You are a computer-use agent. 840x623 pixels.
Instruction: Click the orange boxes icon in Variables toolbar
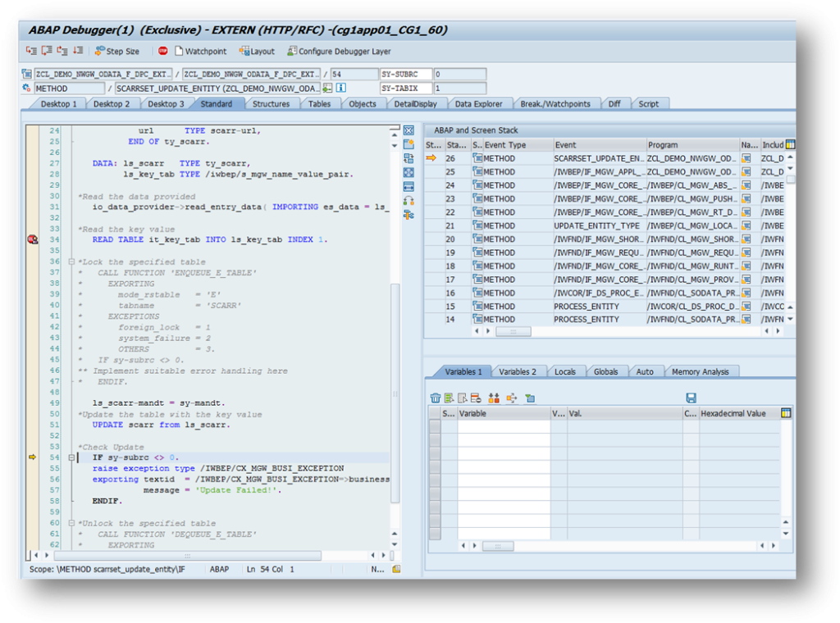pos(494,398)
